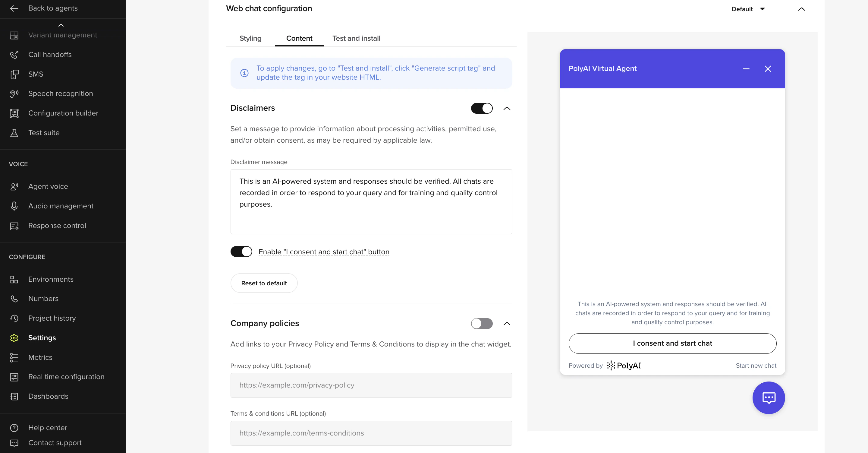Open the Metrics sidebar icon
Image resolution: width=868 pixels, height=453 pixels.
pos(14,357)
